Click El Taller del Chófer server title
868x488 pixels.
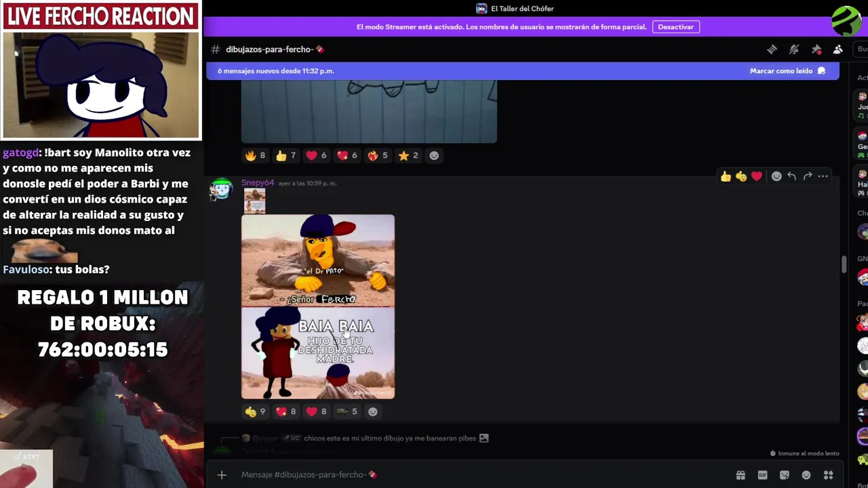[522, 9]
